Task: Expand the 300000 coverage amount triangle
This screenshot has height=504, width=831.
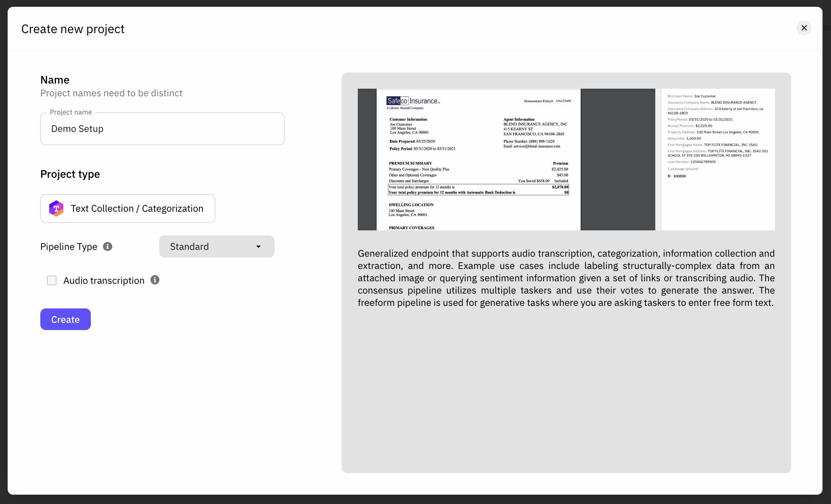Action: point(669,176)
